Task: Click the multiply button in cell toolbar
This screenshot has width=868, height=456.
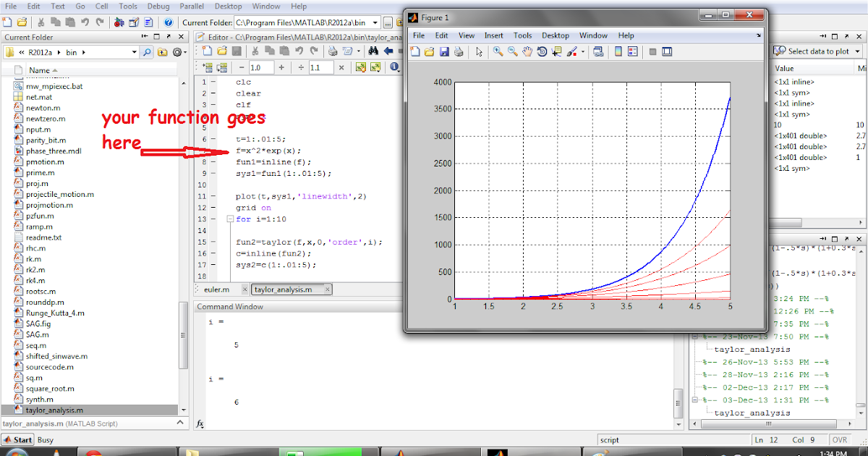Action: coord(341,67)
